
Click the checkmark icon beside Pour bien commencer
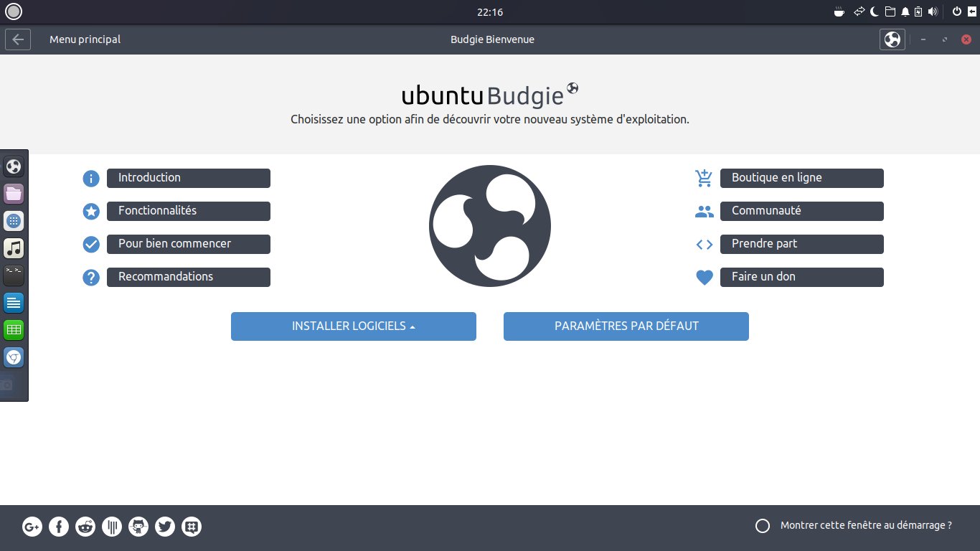click(91, 245)
